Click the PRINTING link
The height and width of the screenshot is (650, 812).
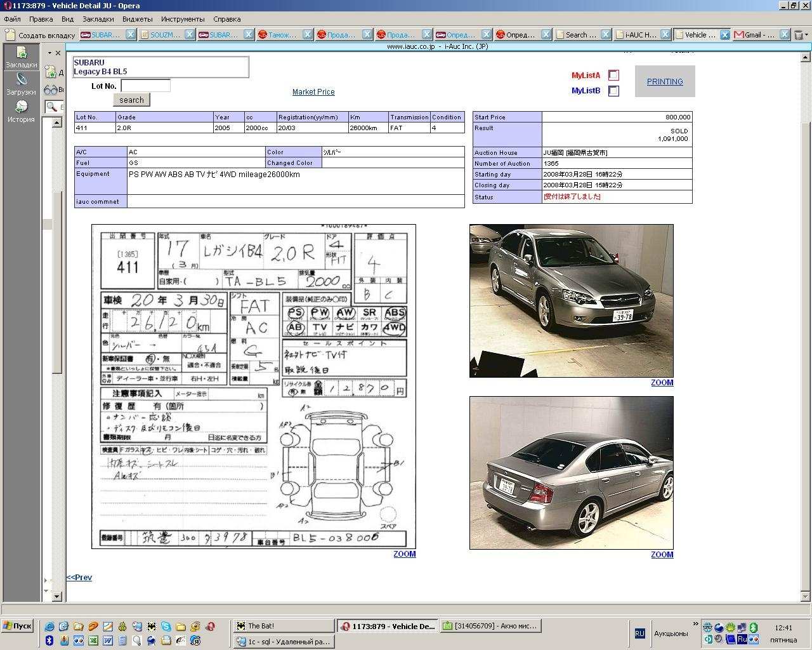click(665, 82)
